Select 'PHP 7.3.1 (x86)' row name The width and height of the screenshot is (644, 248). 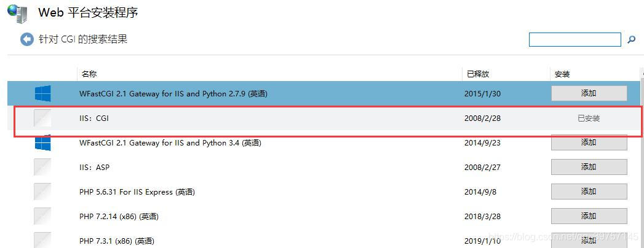click(x=117, y=241)
